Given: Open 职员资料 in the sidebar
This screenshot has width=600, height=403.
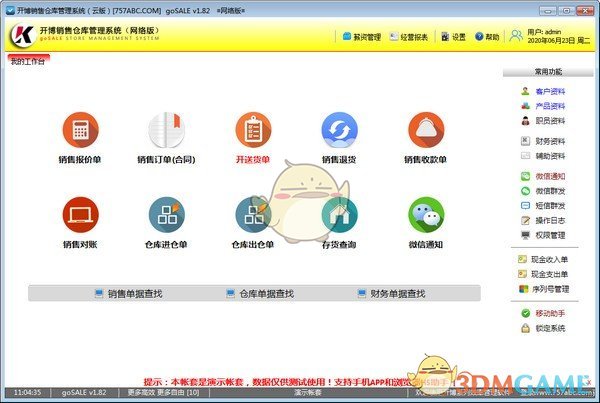Looking at the screenshot, I should [x=543, y=121].
